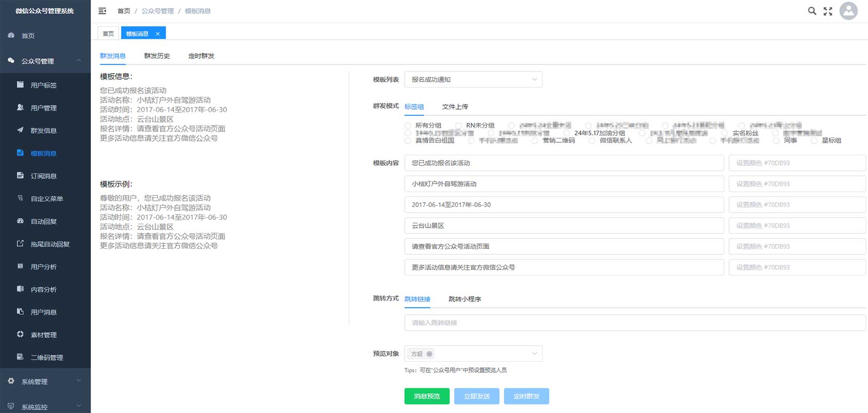Set color for first template content row
The width and height of the screenshot is (868, 413).
point(797,163)
